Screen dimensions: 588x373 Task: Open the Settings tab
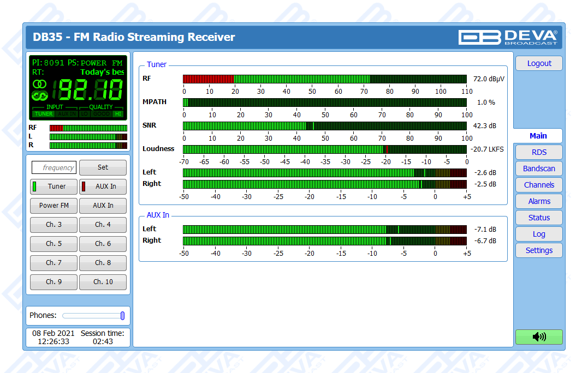coord(538,250)
